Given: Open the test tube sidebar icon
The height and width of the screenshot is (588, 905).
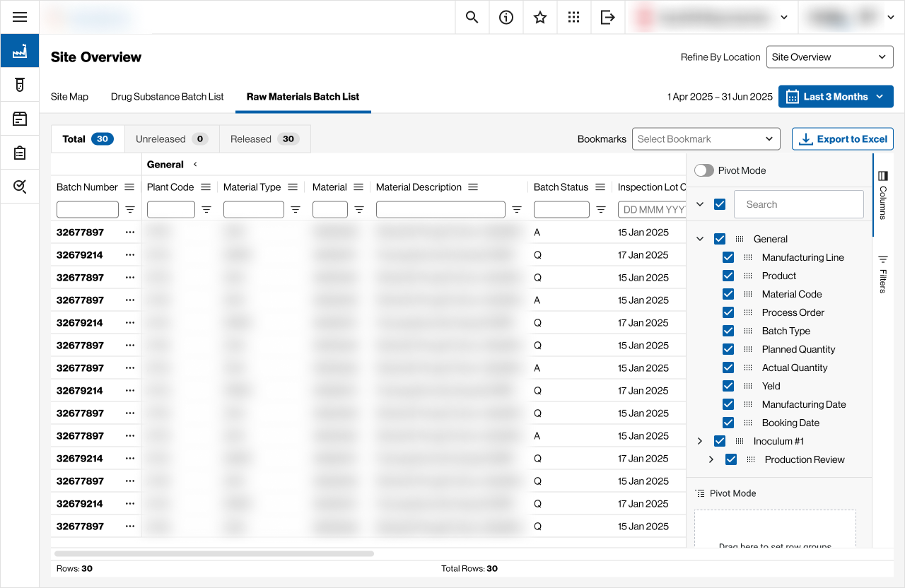Looking at the screenshot, I should click(20, 85).
